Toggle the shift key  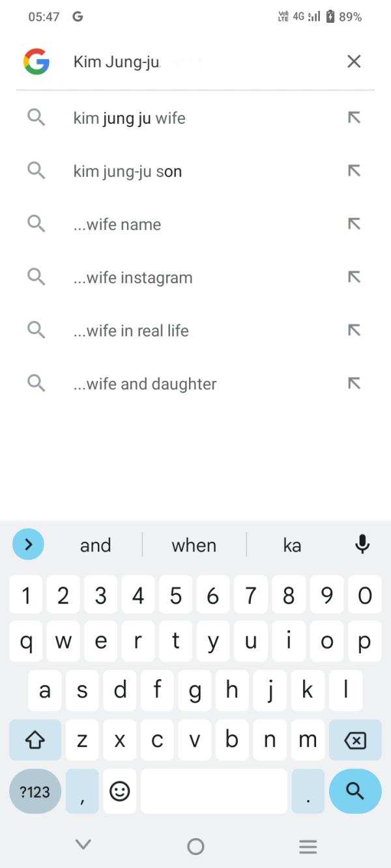click(x=35, y=740)
